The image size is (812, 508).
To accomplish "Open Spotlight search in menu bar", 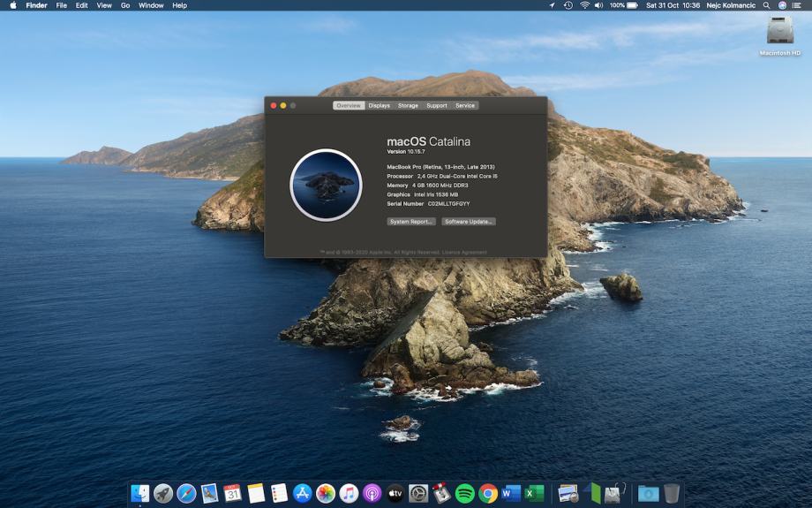I will click(x=766, y=5).
